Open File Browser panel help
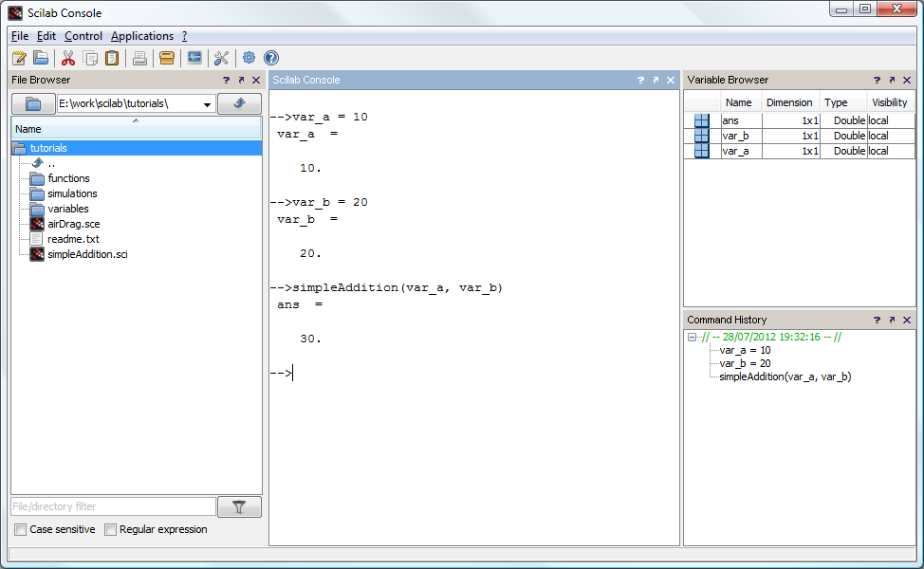 227,80
